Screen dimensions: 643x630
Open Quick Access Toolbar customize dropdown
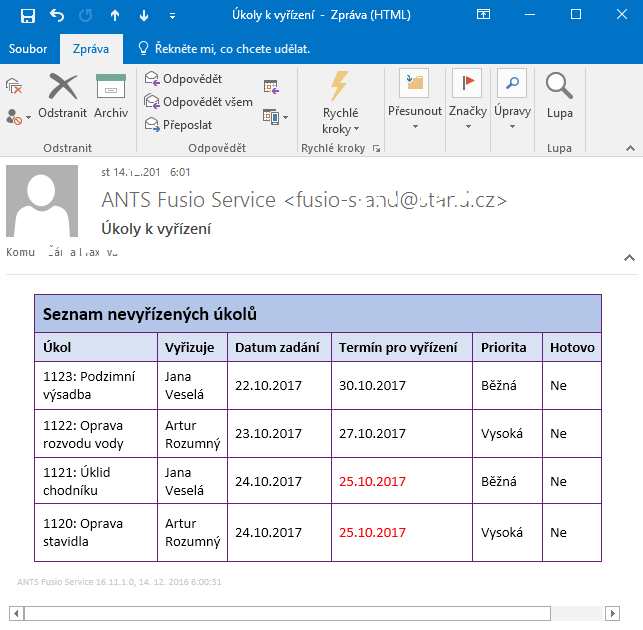pyautogui.click(x=173, y=16)
